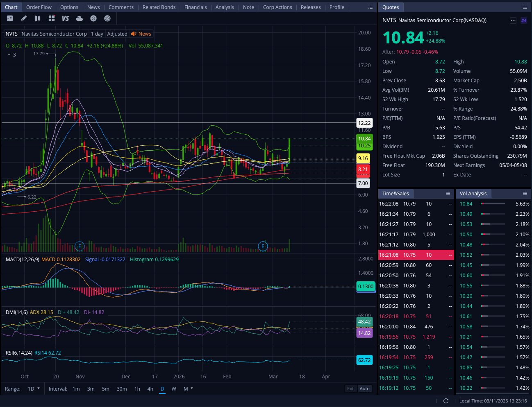Open the Financials tab

point(196,7)
